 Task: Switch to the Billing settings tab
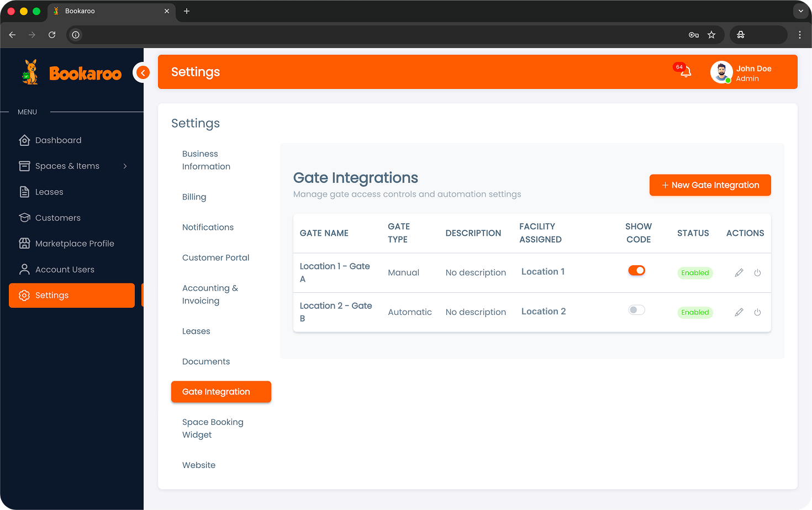[194, 197]
